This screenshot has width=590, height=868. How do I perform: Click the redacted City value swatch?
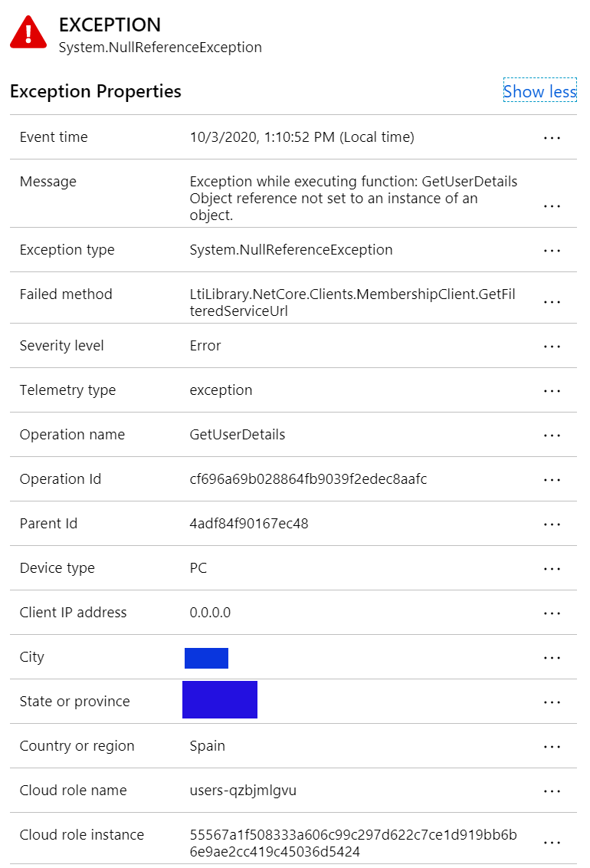pyautogui.click(x=206, y=657)
